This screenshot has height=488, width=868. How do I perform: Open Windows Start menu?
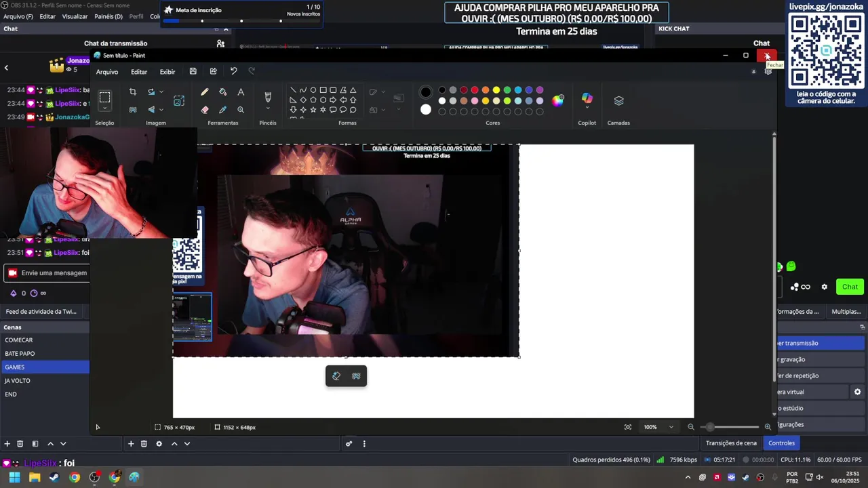(14, 477)
